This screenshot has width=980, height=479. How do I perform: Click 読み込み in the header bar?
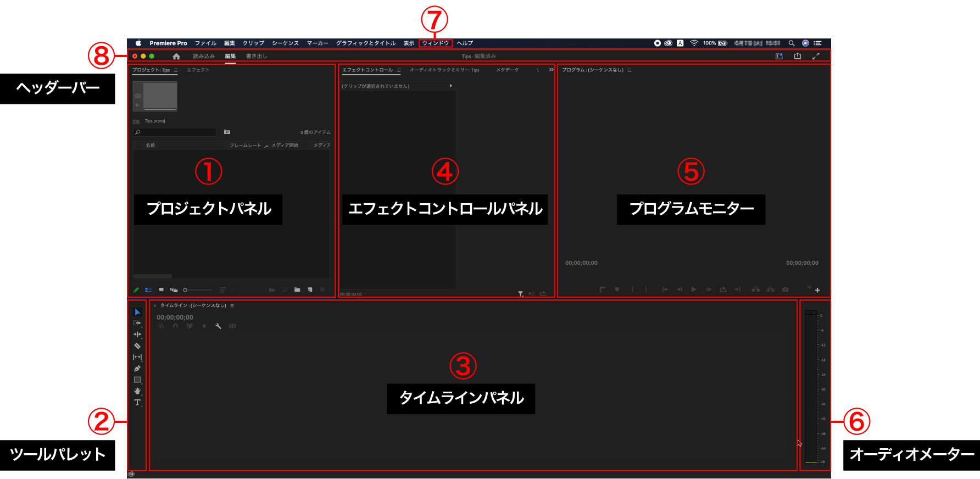point(204,56)
